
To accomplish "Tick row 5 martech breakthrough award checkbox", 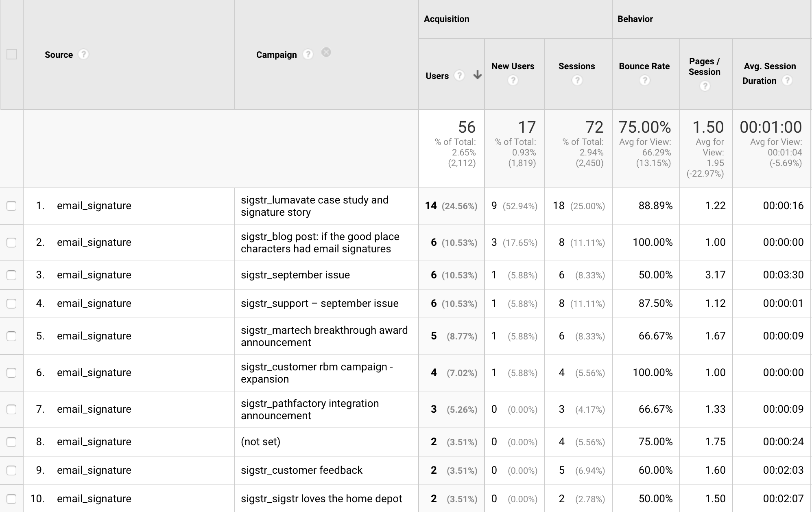I will click(11, 336).
